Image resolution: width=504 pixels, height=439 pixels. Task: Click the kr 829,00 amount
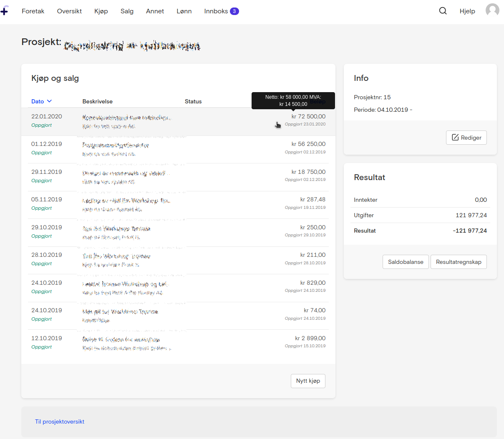click(313, 283)
